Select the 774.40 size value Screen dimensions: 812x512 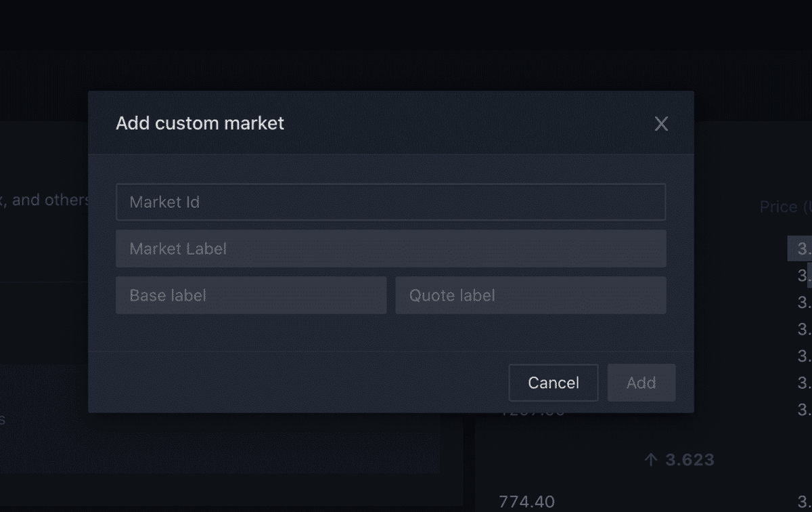[526, 502]
